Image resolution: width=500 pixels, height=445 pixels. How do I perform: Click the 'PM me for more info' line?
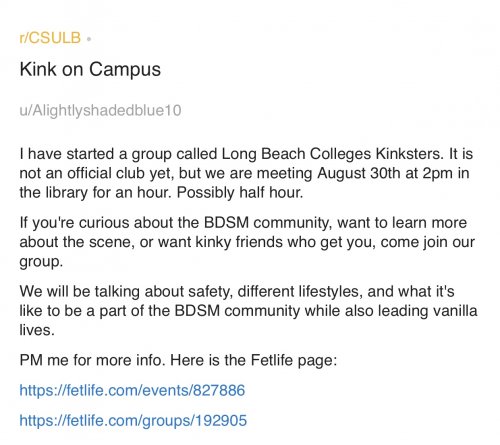click(178, 360)
